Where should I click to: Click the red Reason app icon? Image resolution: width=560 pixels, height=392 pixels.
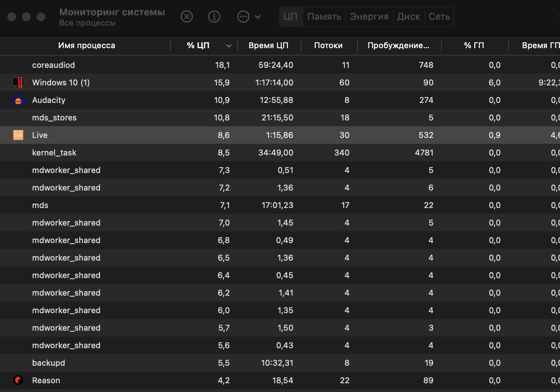pyautogui.click(x=18, y=380)
